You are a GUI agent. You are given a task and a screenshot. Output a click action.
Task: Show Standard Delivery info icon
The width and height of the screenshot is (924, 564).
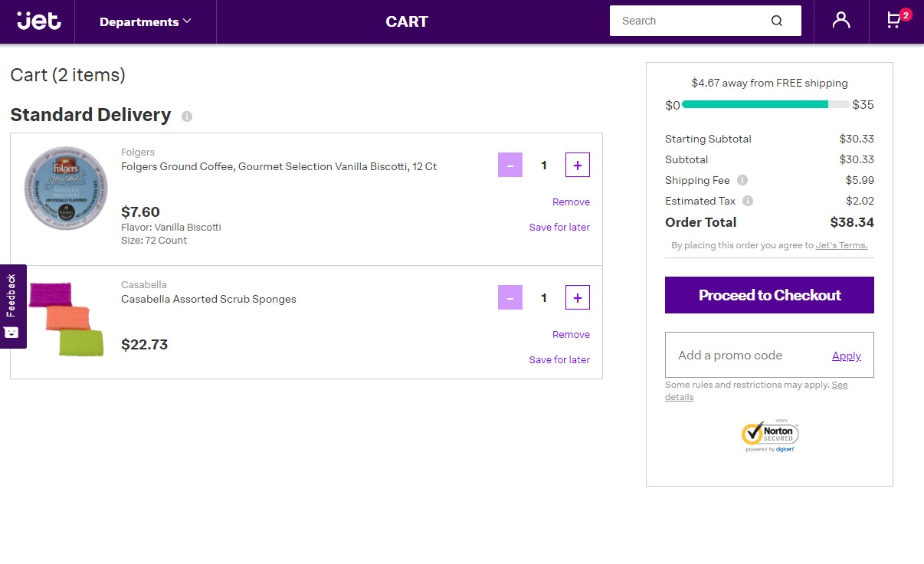tap(187, 116)
